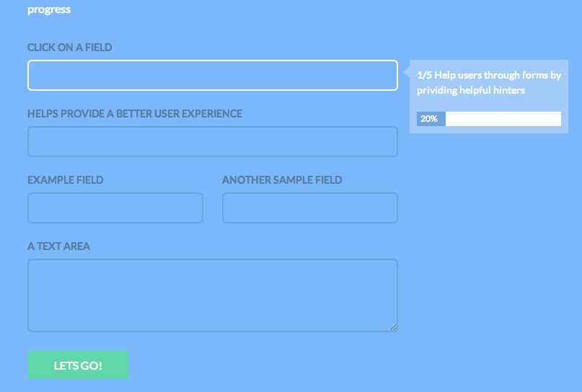Click the '1/5 Help users' hint tooltip text

coord(489,83)
